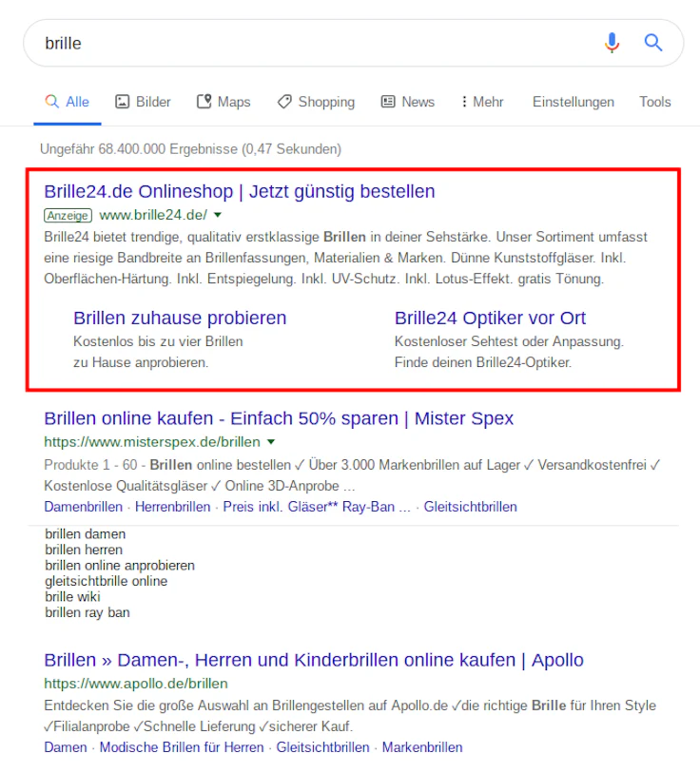
Task: Select the Alle tab
Action: point(68,102)
